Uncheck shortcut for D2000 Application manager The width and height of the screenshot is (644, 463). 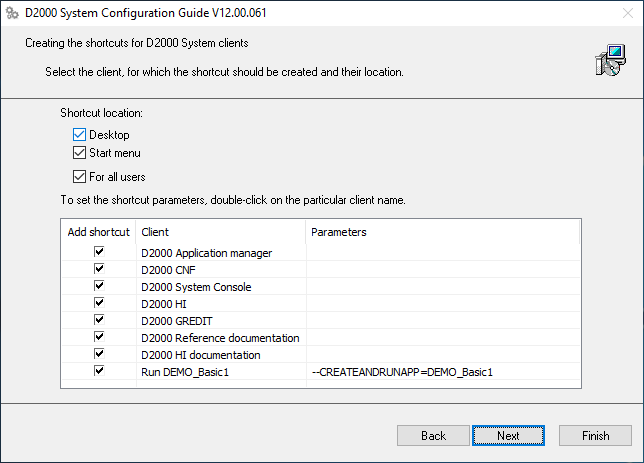coord(99,253)
